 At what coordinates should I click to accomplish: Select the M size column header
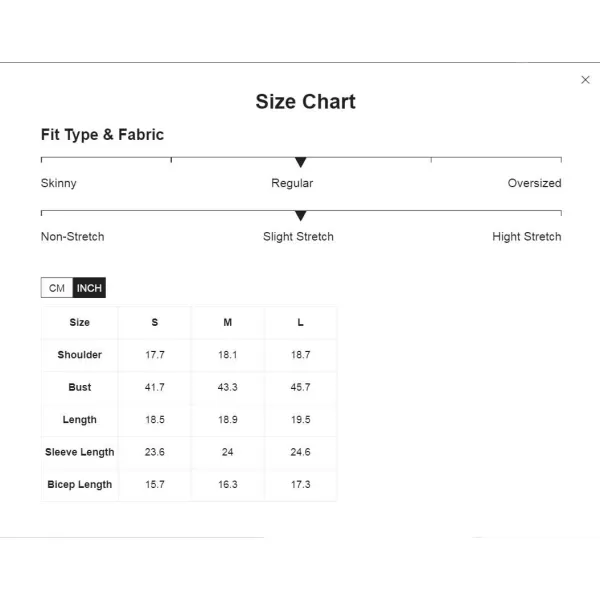[x=228, y=322]
